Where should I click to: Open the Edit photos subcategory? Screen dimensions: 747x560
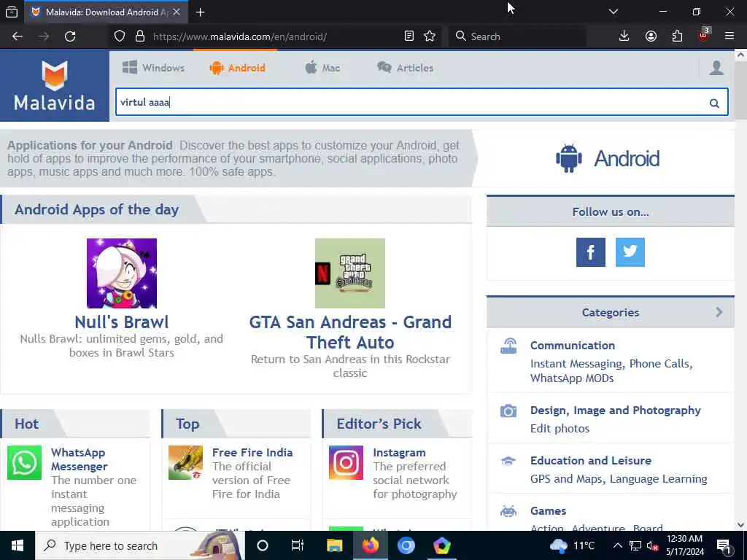pos(560,429)
